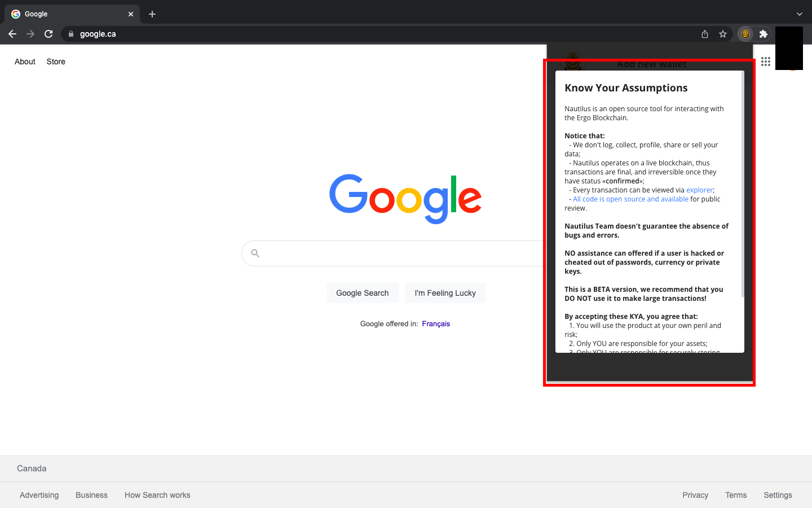The image size is (812, 508).
Task: Open How Search works link
Action: pyautogui.click(x=157, y=495)
